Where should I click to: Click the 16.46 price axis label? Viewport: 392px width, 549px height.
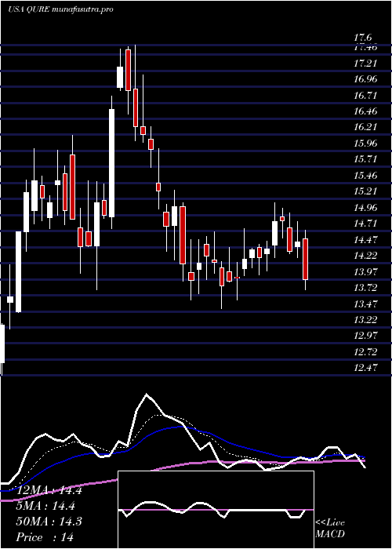[x=365, y=111]
